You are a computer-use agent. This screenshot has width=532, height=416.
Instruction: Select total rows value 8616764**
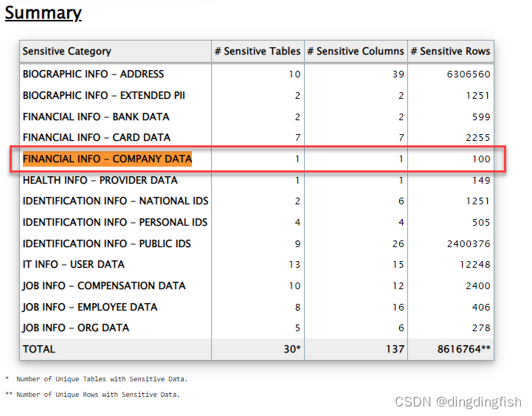tap(464, 349)
